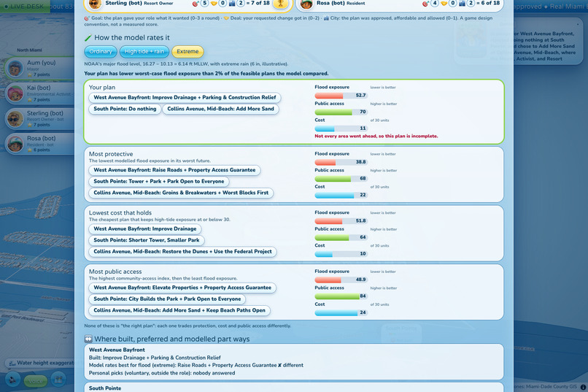Image resolution: width=588 pixels, height=392 pixels.
Task: Click the '= 7 of 18' total for Sterling
Action: coord(258,3)
